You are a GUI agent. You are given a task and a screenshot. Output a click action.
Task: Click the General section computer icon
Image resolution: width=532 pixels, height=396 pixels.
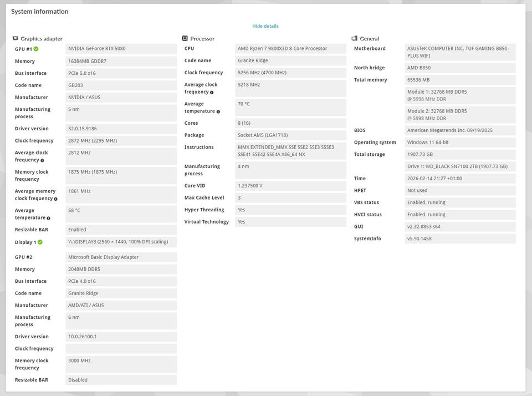[355, 38]
